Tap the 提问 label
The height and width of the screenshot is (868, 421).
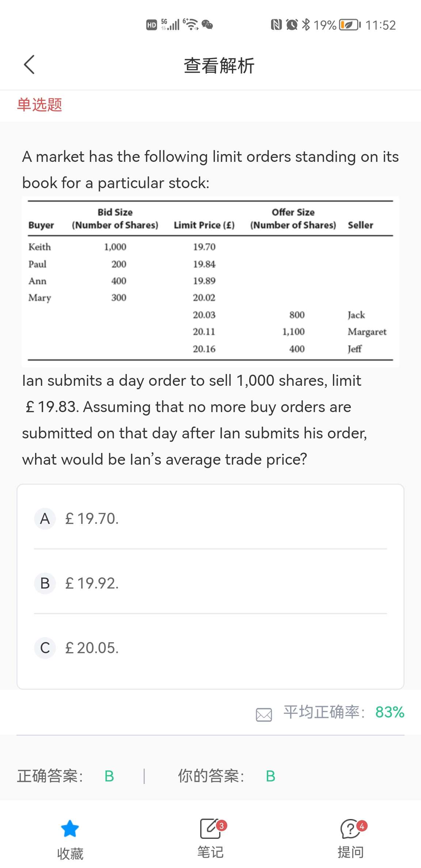(350, 852)
